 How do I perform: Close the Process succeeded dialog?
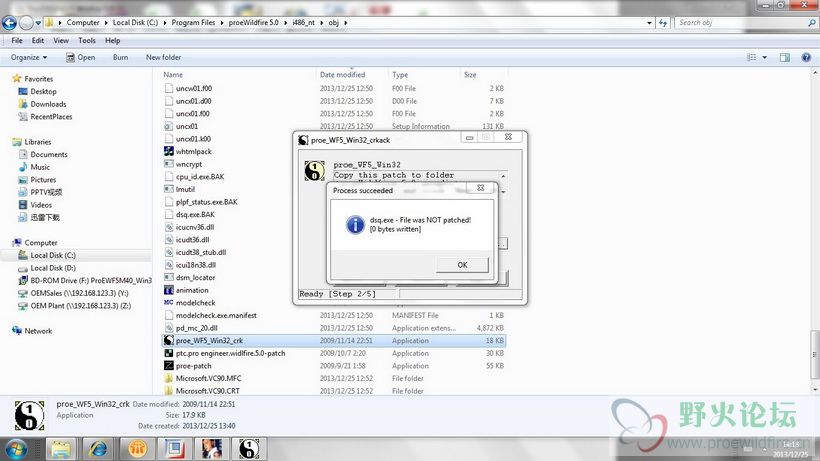pyautogui.click(x=481, y=188)
